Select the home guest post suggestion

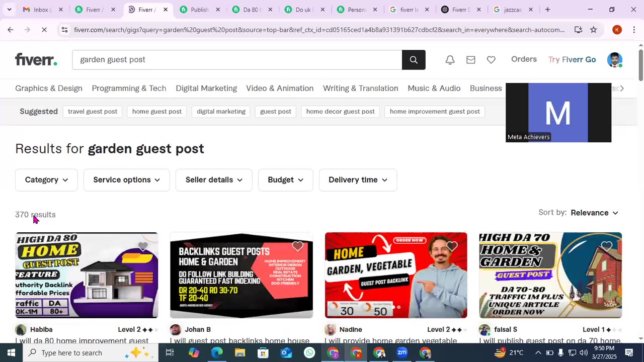pos(157,112)
